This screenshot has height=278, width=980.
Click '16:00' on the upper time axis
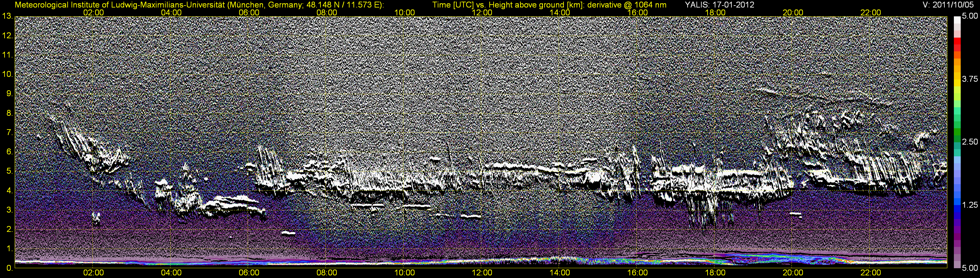[x=638, y=12]
